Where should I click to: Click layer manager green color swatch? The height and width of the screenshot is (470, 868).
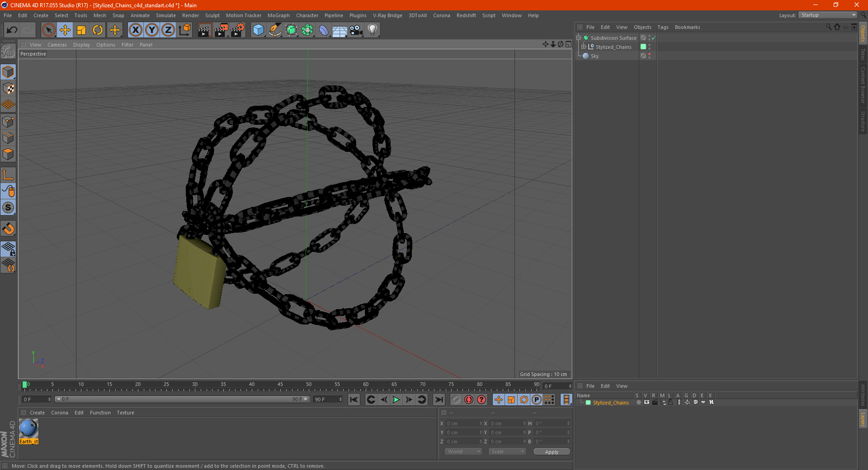588,402
